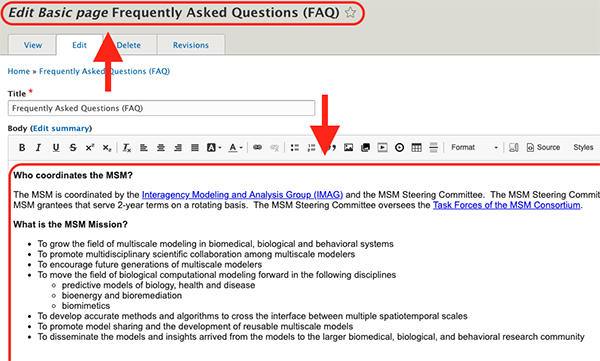This screenshot has height=361, width=600.
Task: Insert video with play-box icon
Action: (382, 147)
